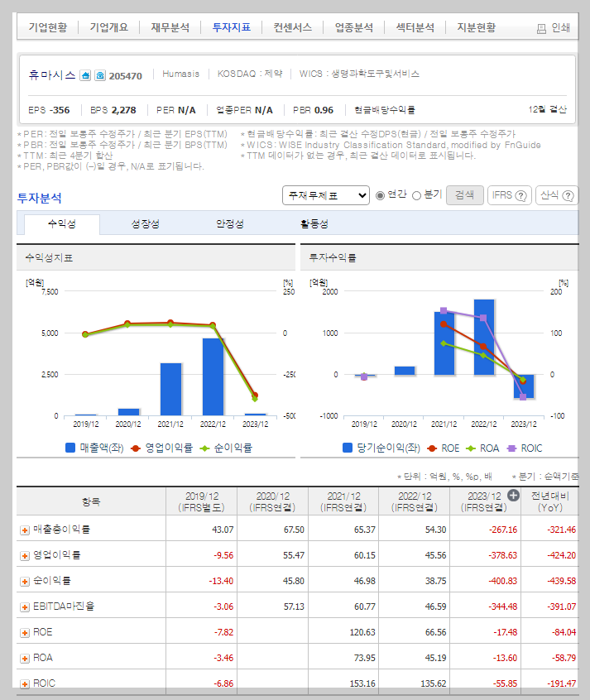The image size is (590, 700).
Task: Toggle 순이익률 legend marker in 수익성지표 chart
Action: click(x=204, y=448)
